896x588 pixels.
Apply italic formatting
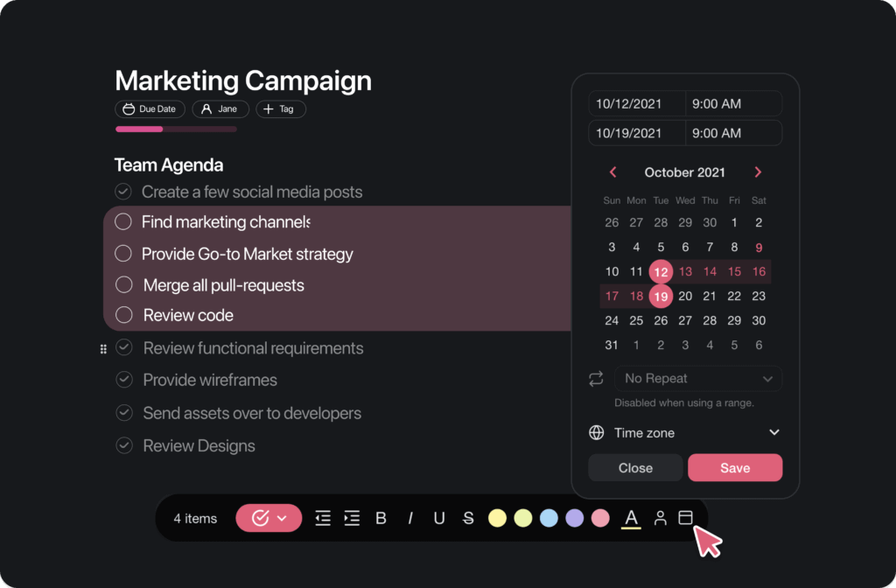tap(410, 518)
